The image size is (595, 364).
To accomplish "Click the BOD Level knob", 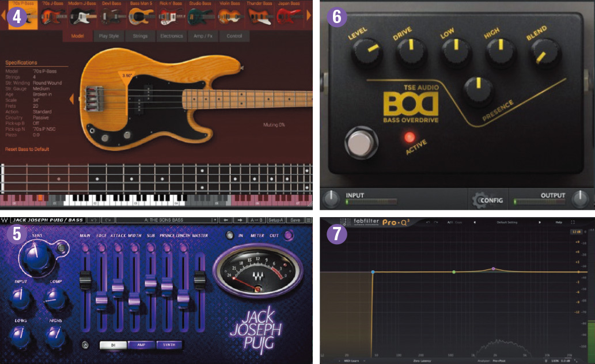I will 367,52.
